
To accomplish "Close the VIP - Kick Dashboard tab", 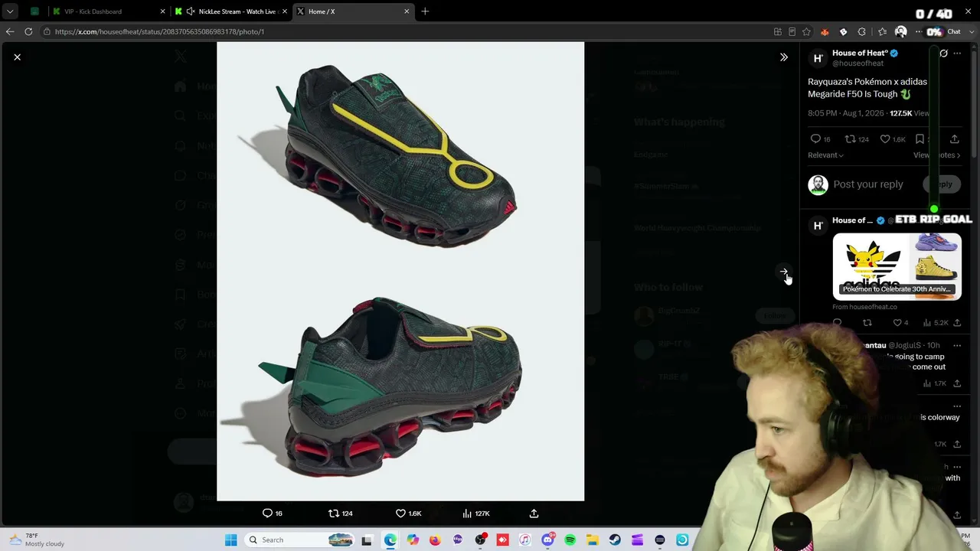I will (162, 11).
